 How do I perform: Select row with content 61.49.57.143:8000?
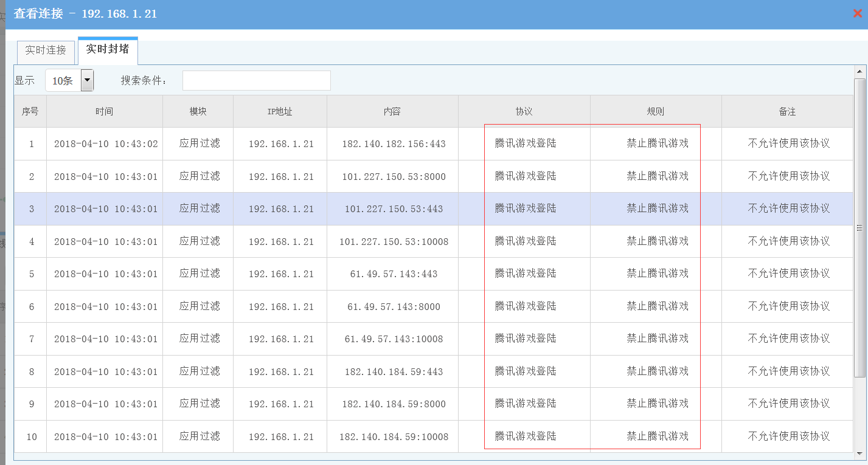(x=394, y=307)
